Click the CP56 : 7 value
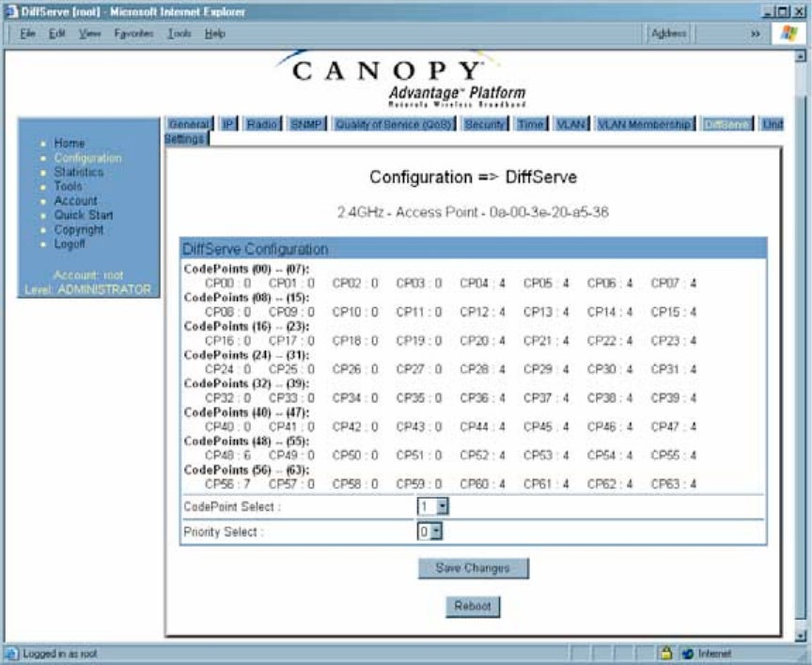Screen dimensions: 812x665 (227, 484)
